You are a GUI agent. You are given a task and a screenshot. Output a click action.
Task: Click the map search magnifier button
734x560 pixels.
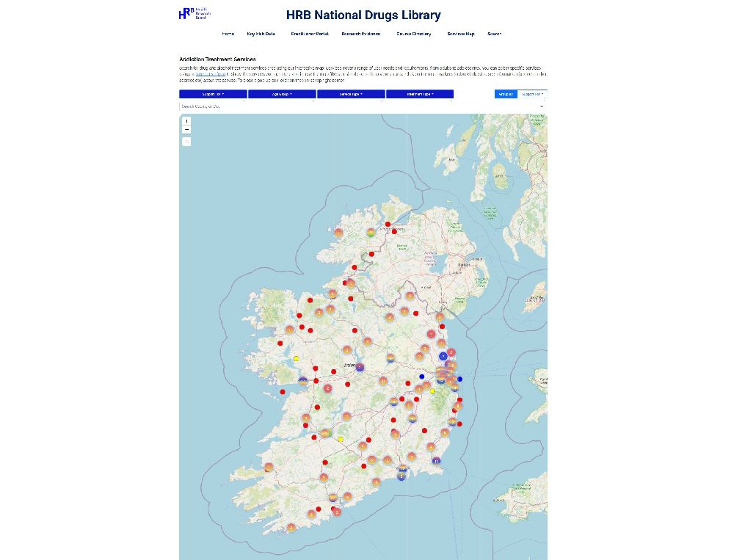186,142
